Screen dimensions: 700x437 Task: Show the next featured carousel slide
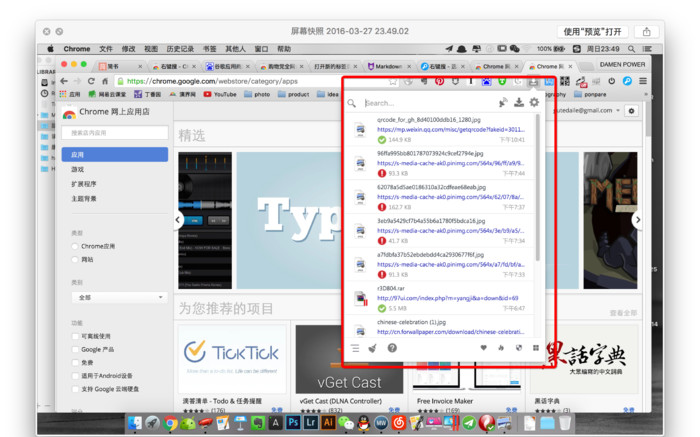click(x=638, y=220)
